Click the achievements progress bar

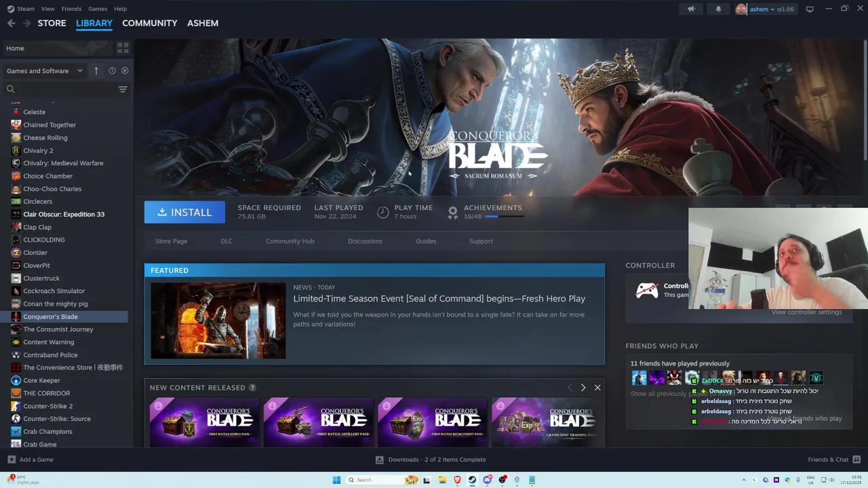[x=504, y=217]
